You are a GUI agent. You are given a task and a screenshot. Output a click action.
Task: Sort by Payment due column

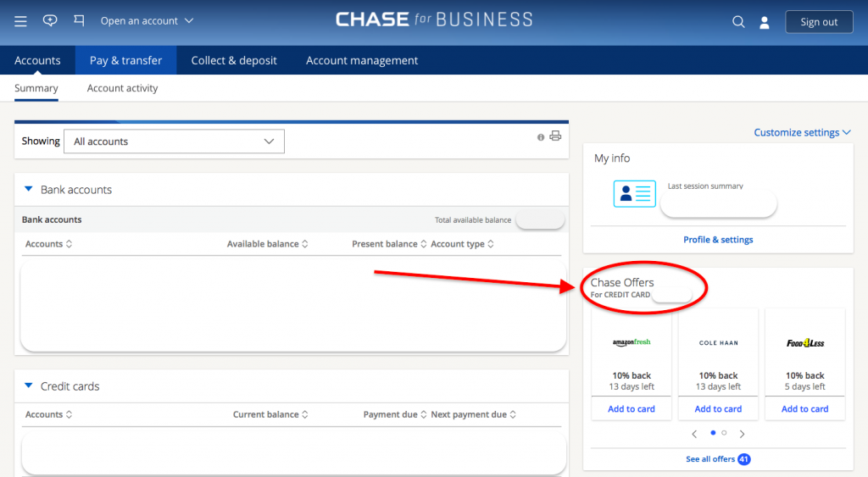click(395, 414)
